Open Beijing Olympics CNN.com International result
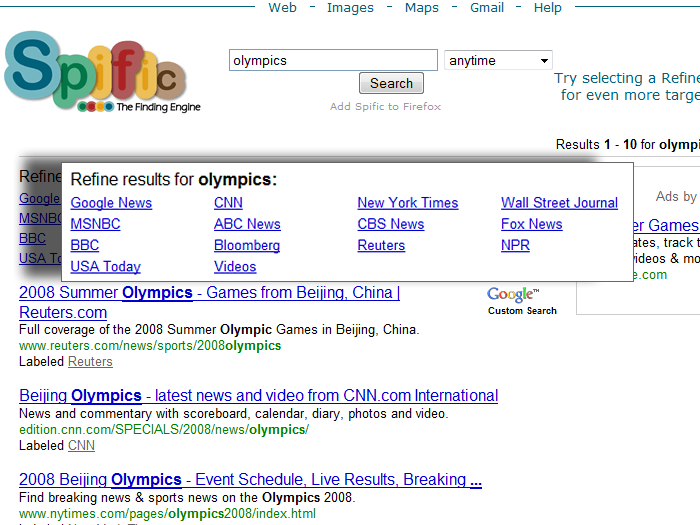Screen dimensions: 700x525 [258, 396]
